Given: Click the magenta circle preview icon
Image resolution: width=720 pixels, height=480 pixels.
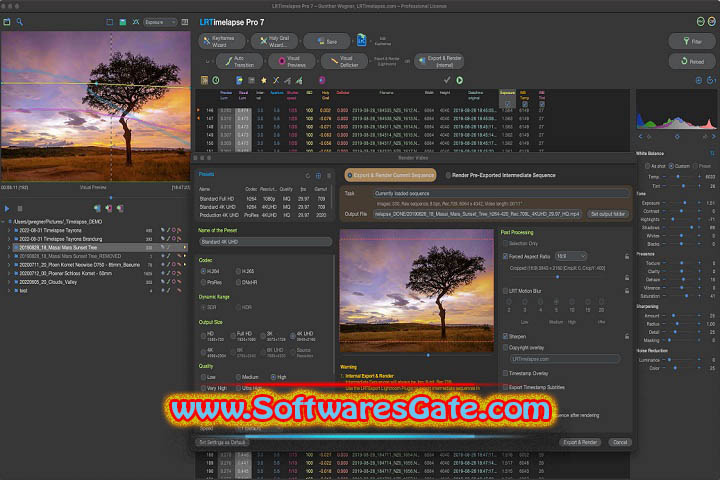Looking at the screenshot, I should click(322, 80).
